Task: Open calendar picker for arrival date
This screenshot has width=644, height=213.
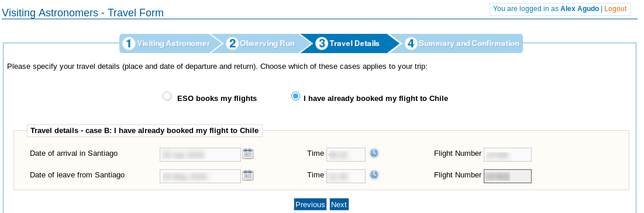Action: (247, 153)
